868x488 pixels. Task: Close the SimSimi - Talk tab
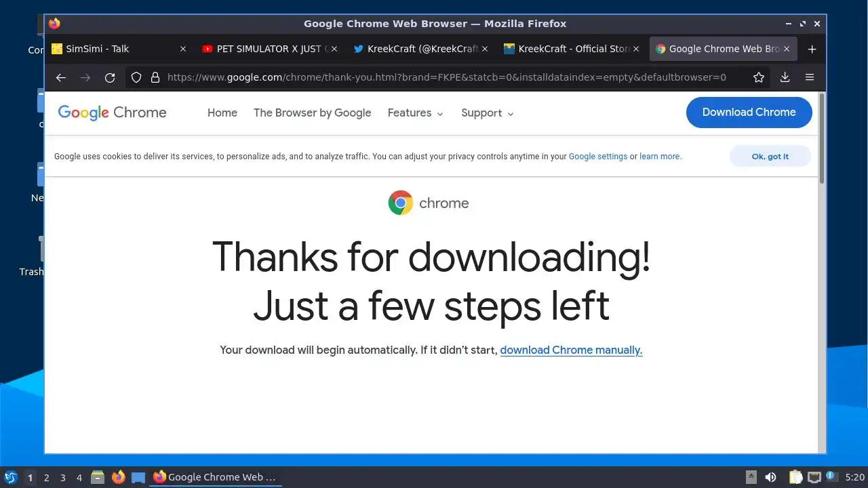[183, 49]
